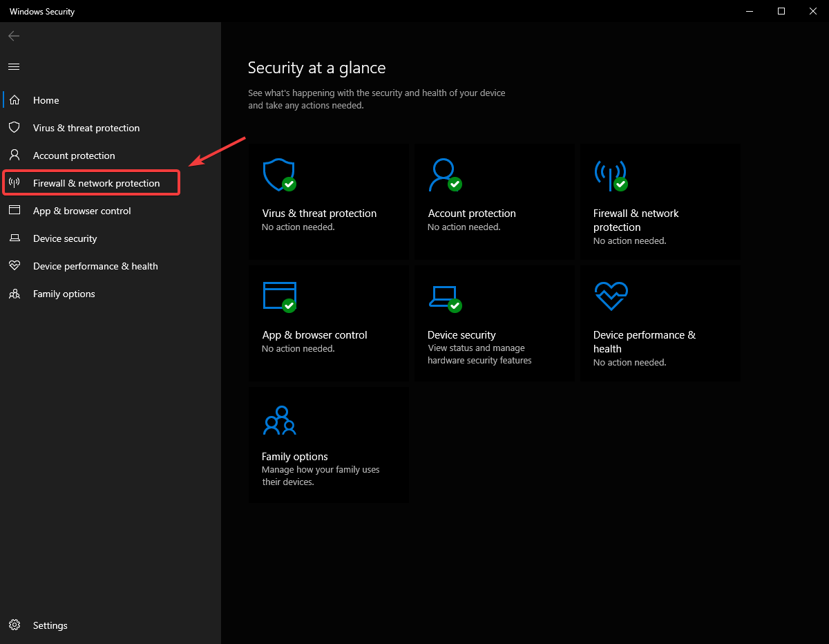Click the Virus & threat protection shield icon
Screen dimensions: 829x644
278,173
